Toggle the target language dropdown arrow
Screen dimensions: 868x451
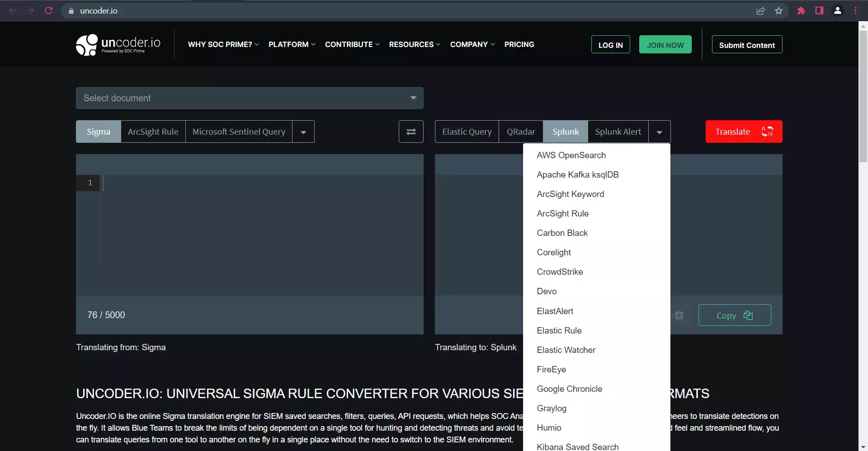coord(659,132)
